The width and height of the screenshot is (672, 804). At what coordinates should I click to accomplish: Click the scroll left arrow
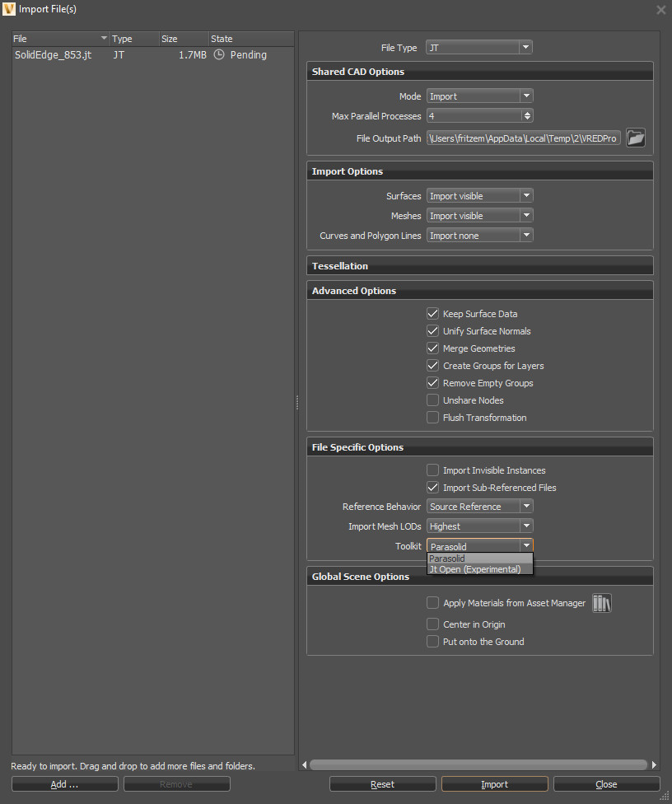point(305,764)
